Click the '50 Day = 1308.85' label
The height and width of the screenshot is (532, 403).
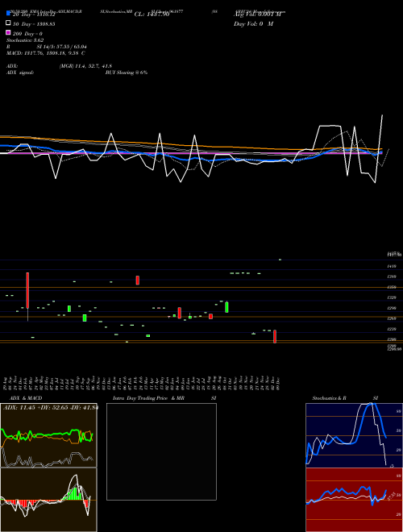click(34, 24)
